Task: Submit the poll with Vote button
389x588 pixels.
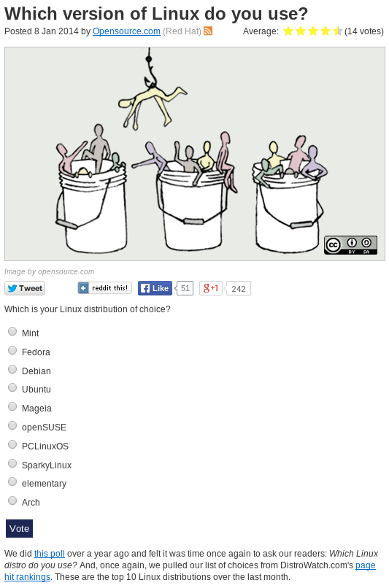Action: coord(19,528)
